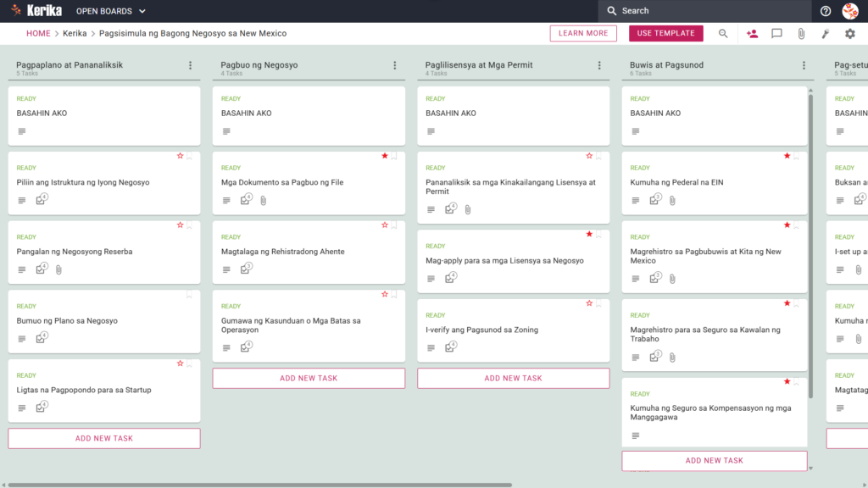This screenshot has height=488, width=868.
Task: Expand the OPEN BOARDS dropdown
Action: point(111,11)
